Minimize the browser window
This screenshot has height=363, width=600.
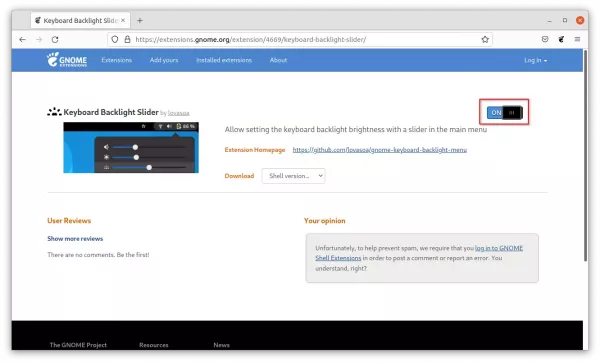click(x=549, y=21)
